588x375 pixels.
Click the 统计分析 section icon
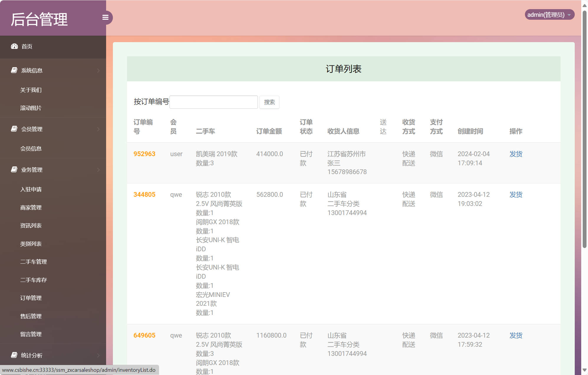14,355
